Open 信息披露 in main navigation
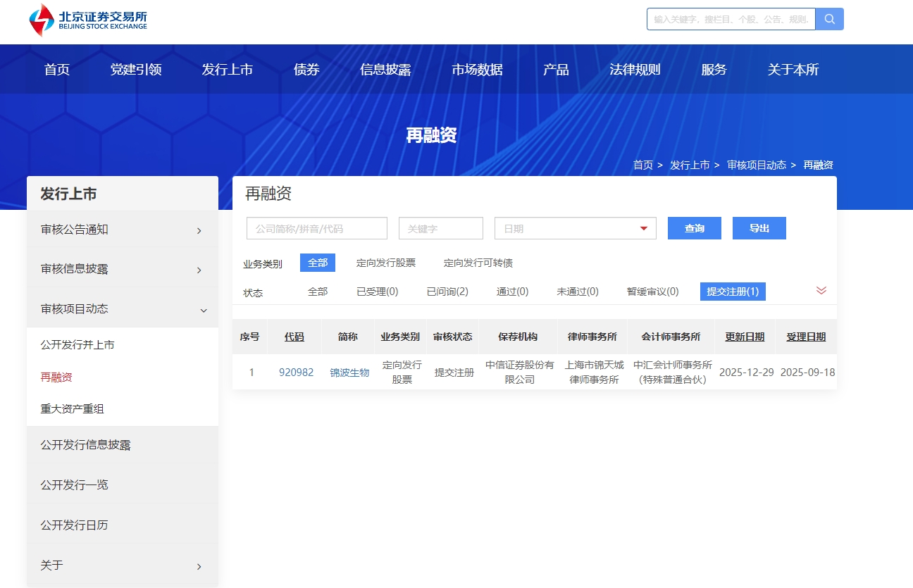The width and height of the screenshot is (913, 588). click(x=385, y=69)
